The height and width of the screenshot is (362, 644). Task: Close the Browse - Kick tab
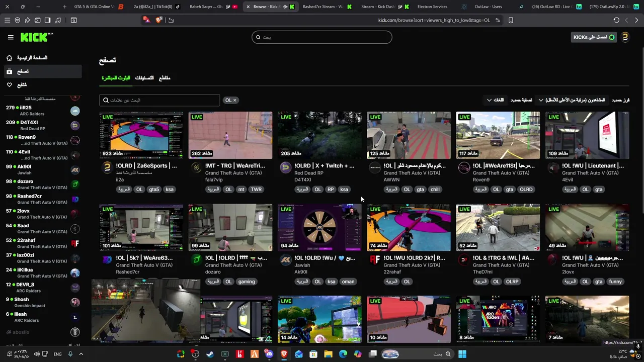(x=248, y=7)
